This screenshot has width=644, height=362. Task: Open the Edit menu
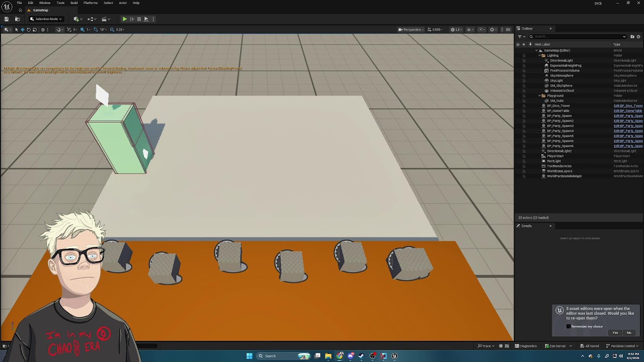pyautogui.click(x=31, y=3)
